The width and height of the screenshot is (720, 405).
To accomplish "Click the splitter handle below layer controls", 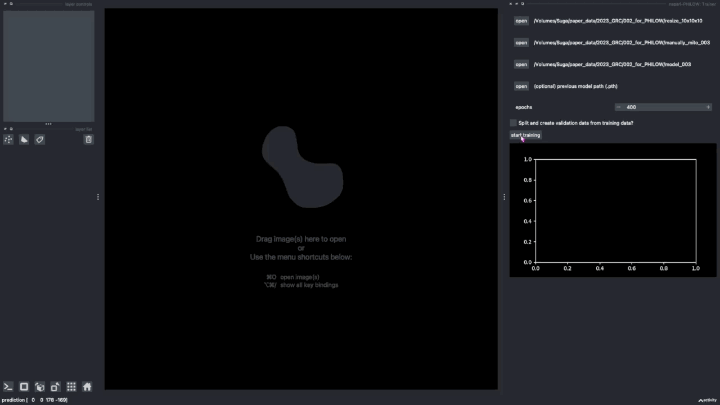I will (48, 124).
